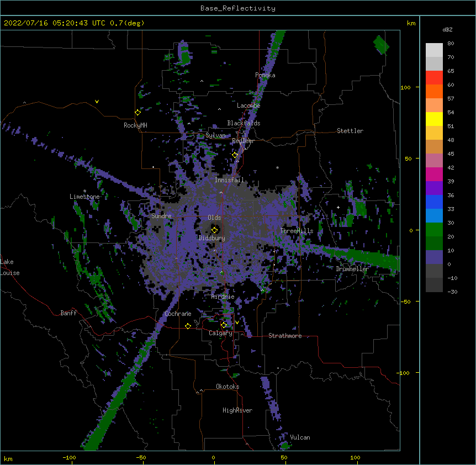Click the Limestone label
Viewport: 476px width, 465px height.
pyautogui.click(x=84, y=197)
